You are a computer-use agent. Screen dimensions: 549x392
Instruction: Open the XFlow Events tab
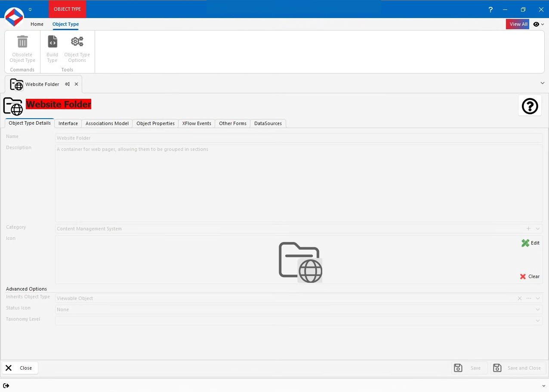click(196, 123)
